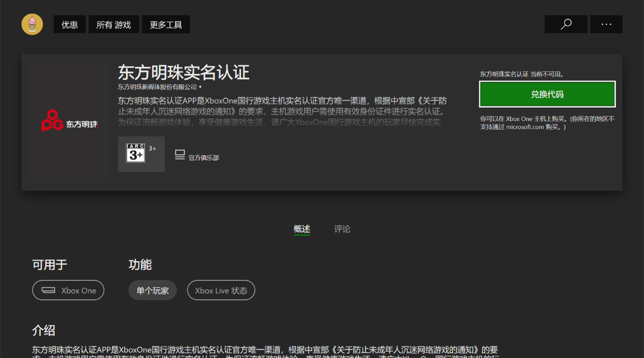
Task: Click the 兑换代码 green button
Action: point(547,94)
